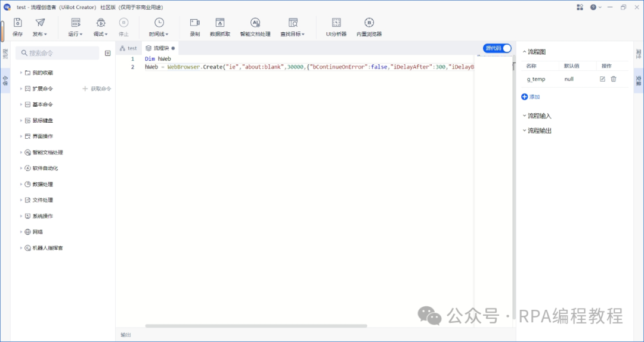This screenshot has width=644, height=342.
Task: Click the Publish (发布) icon
Action: [40, 23]
